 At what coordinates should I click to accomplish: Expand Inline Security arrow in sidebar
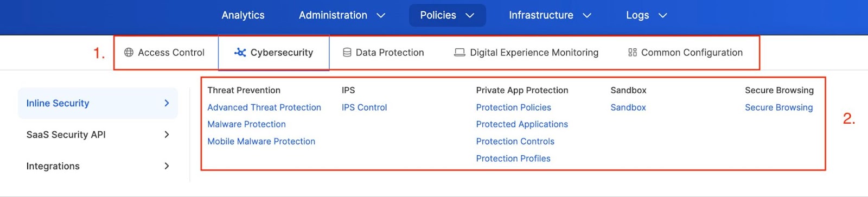167,103
